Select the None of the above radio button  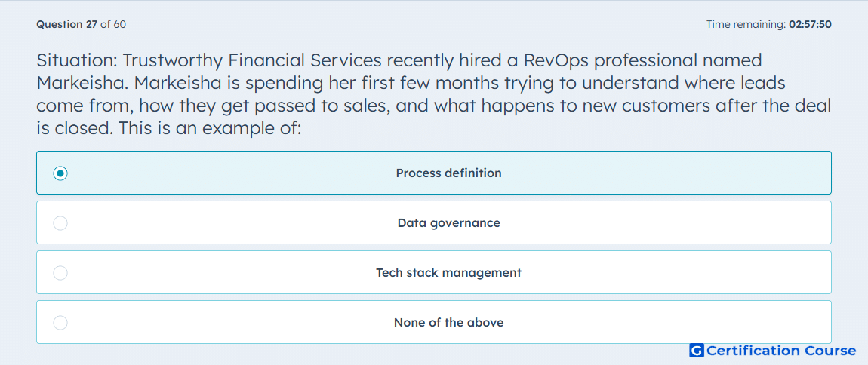click(x=60, y=323)
